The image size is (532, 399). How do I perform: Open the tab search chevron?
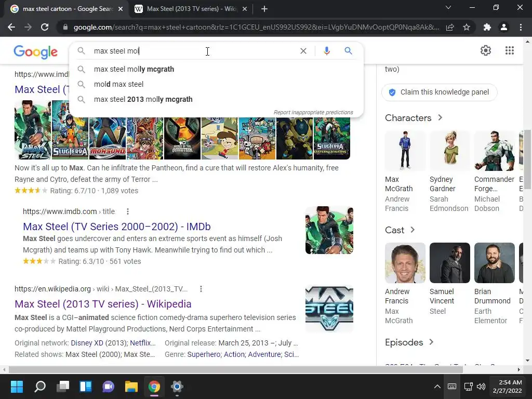(448, 7)
